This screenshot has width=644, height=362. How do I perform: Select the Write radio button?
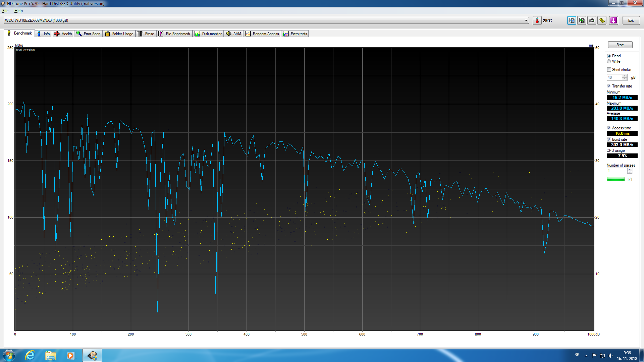point(609,62)
